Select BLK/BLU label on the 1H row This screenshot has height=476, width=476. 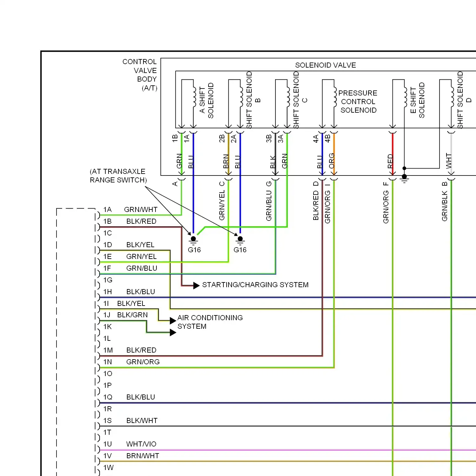(x=141, y=292)
